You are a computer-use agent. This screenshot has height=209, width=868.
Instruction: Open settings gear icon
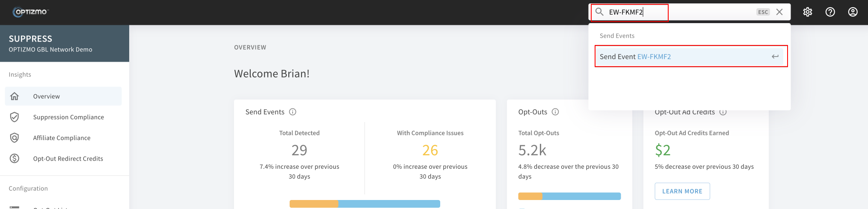[x=808, y=12]
